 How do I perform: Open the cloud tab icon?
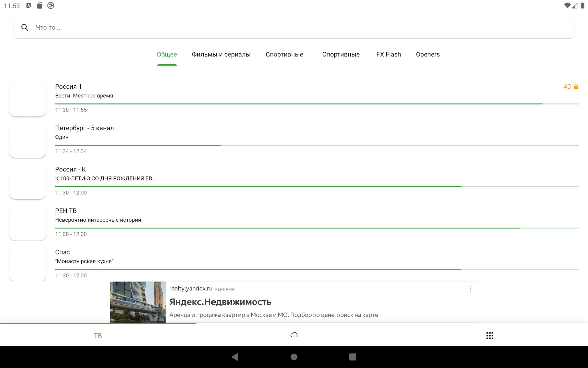click(x=294, y=335)
